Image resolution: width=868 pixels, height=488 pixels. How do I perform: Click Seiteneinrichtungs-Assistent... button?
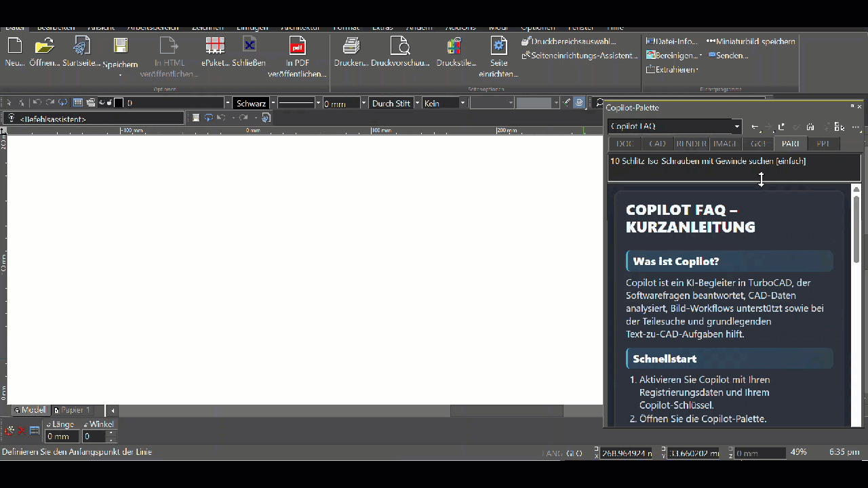pos(579,56)
